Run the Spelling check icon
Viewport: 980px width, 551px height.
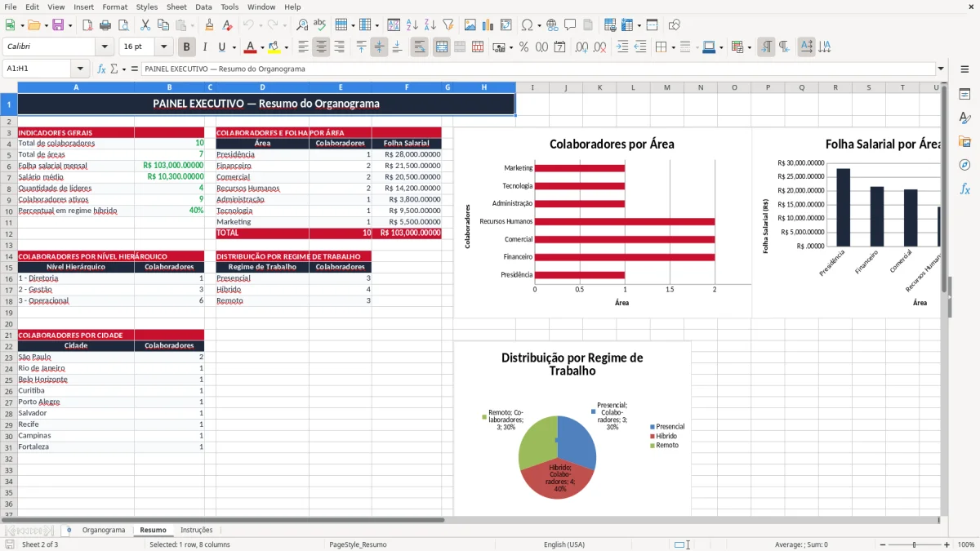[320, 25]
